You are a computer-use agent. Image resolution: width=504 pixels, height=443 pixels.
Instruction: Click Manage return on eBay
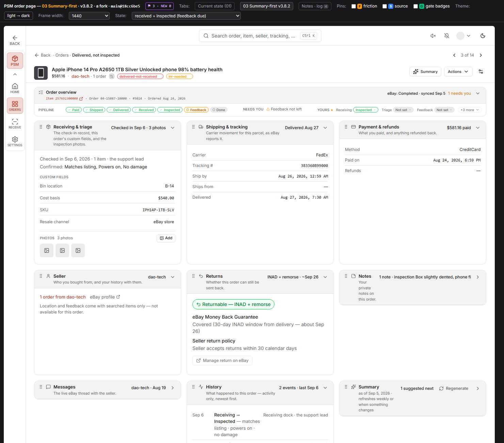coord(222,361)
